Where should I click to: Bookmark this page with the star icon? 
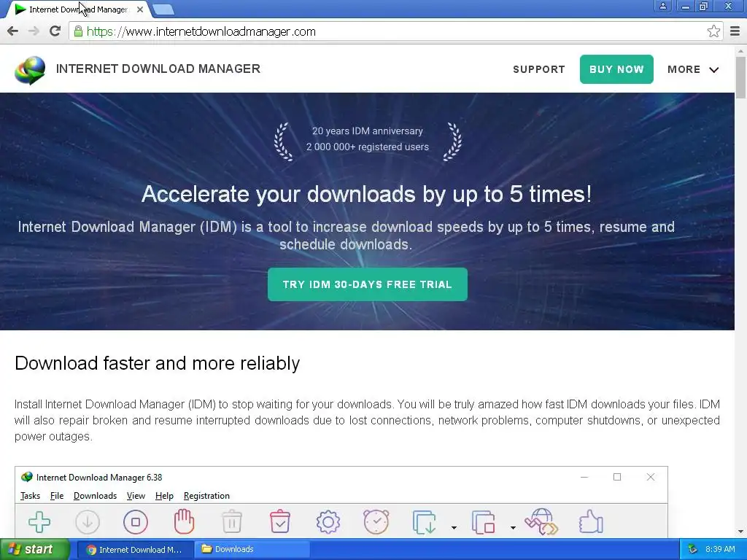point(713,31)
